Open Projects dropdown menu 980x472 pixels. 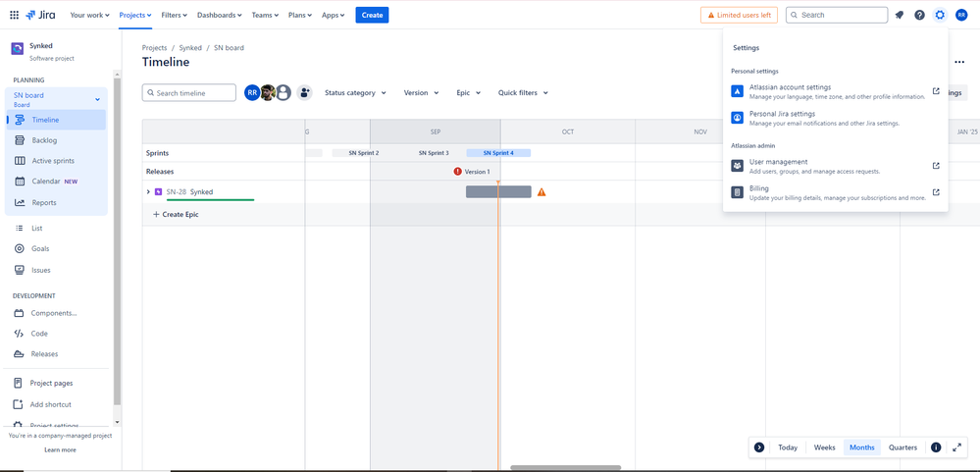pyautogui.click(x=135, y=15)
